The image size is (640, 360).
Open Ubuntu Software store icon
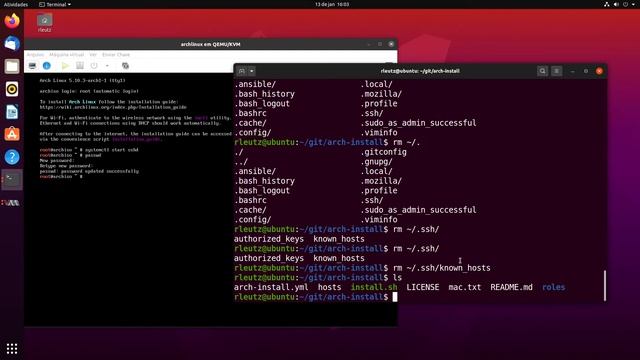(12, 134)
